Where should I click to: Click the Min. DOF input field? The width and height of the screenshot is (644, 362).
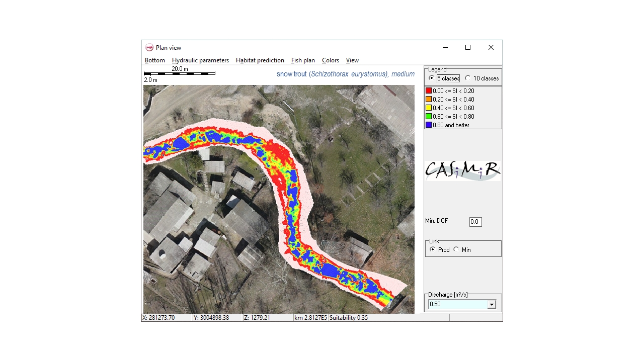[x=475, y=222]
